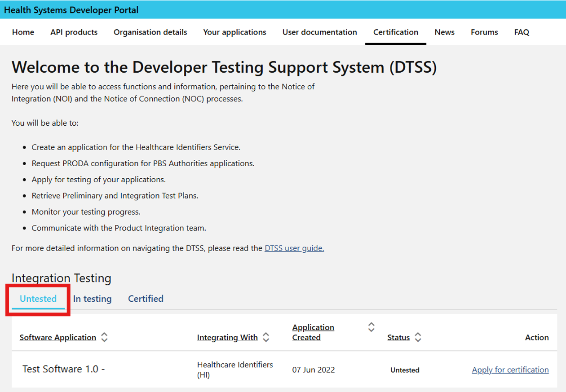Switch to the In testing tab

(x=93, y=299)
